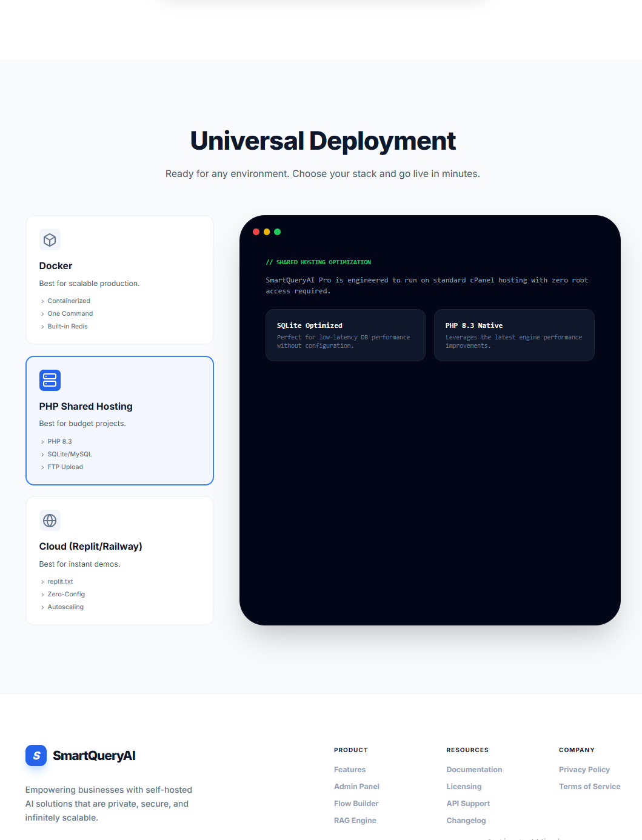
Task: Click the SQLite Optimized info card
Action: tap(345, 335)
